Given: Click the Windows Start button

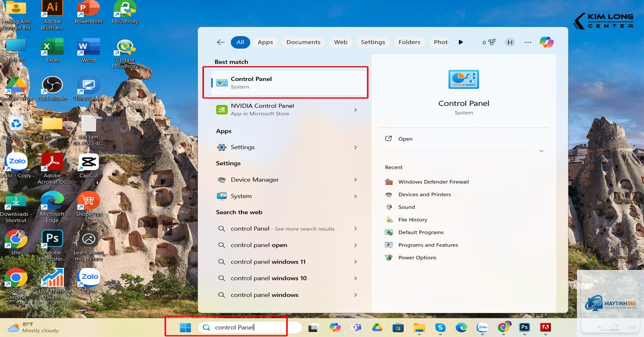Looking at the screenshot, I should 185,327.
